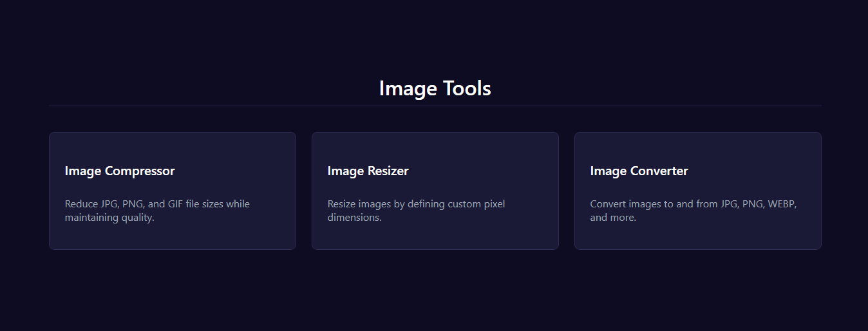868x331 pixels.
Task: Open the Image Converter card
Action: (698, 191)
